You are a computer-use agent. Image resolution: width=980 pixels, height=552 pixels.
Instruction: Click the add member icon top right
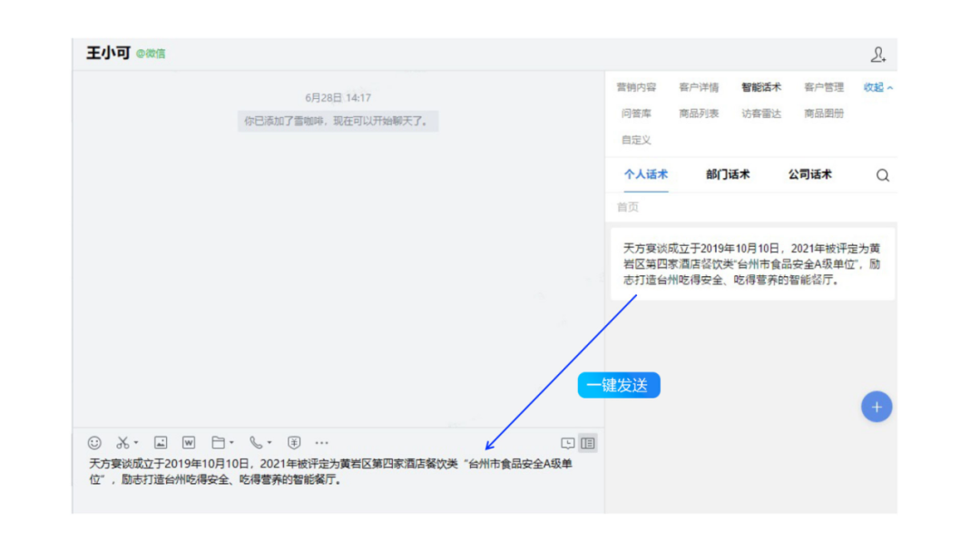click(878, 54)
